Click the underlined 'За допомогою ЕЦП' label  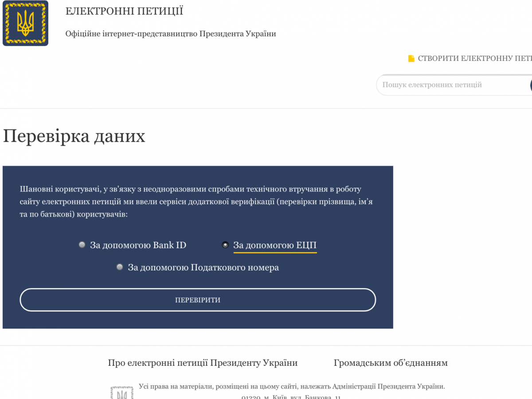click(275, 245)
